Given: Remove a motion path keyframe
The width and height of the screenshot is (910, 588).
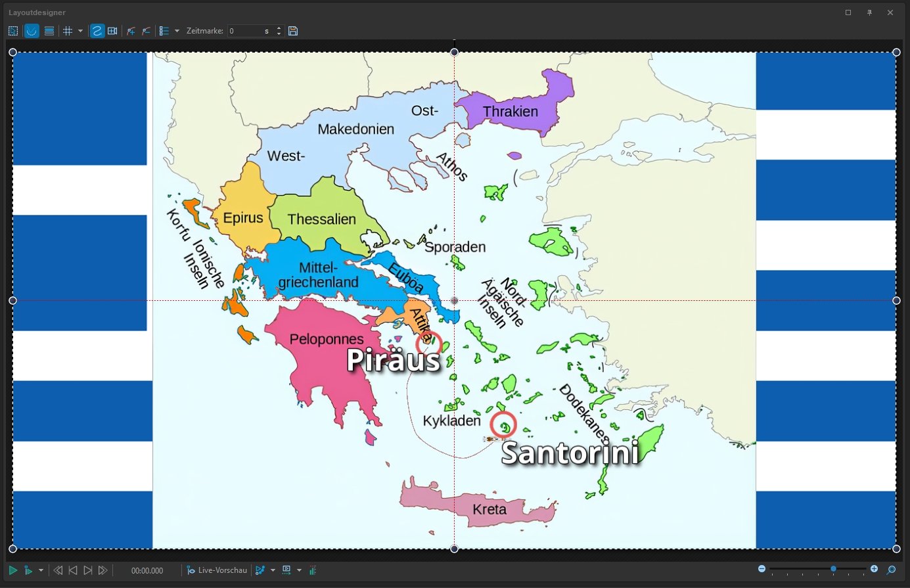Looking at the screenshot, I should pyautogui.click(x=146, y=31).
